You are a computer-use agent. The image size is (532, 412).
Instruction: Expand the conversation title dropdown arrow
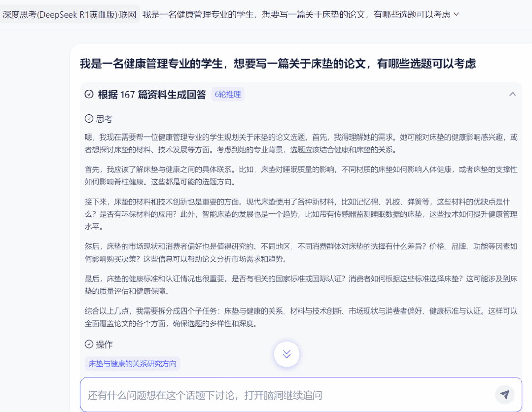click(x=457, y=14)
